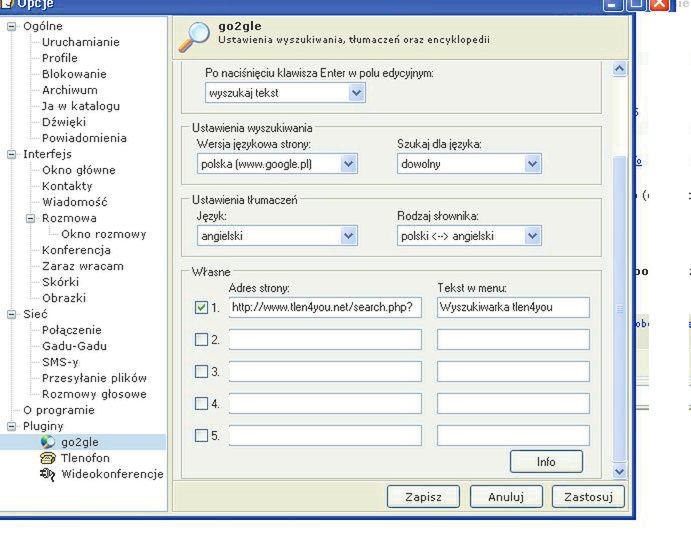
Task: Select Okno rozmowy in tree
Action: pos(104,234)
